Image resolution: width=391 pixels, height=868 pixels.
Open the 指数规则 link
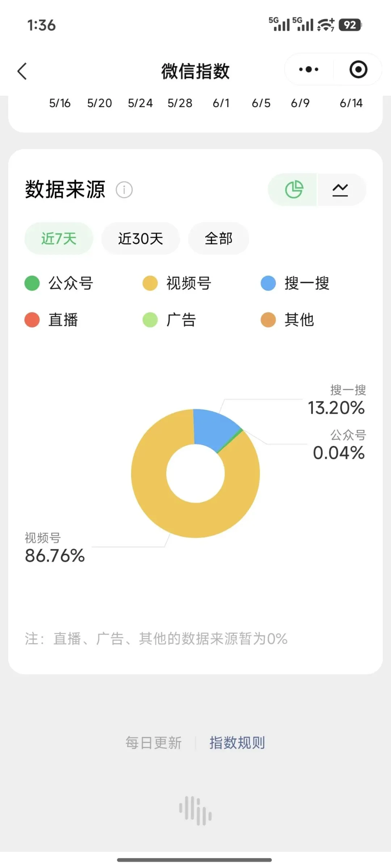tap(237, 743)
